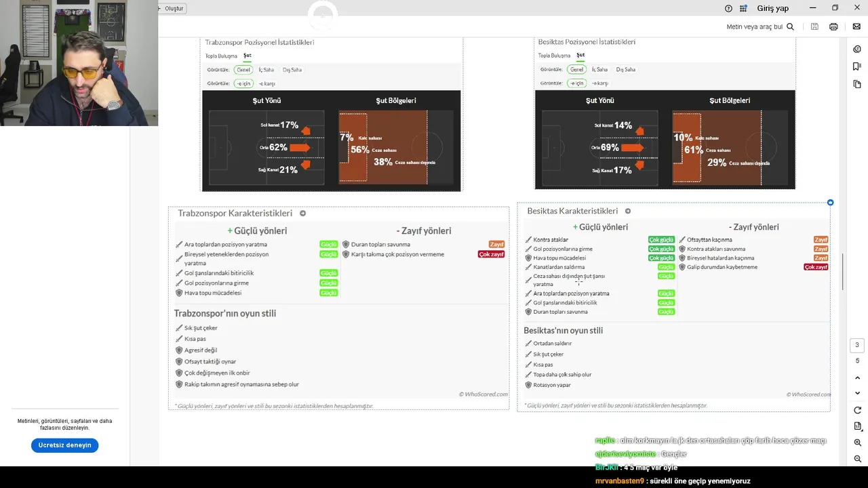Screen dimensions: 868x488
Task: Choose '-e için' in Trabzonspor stats
Action: pos(243,83)
